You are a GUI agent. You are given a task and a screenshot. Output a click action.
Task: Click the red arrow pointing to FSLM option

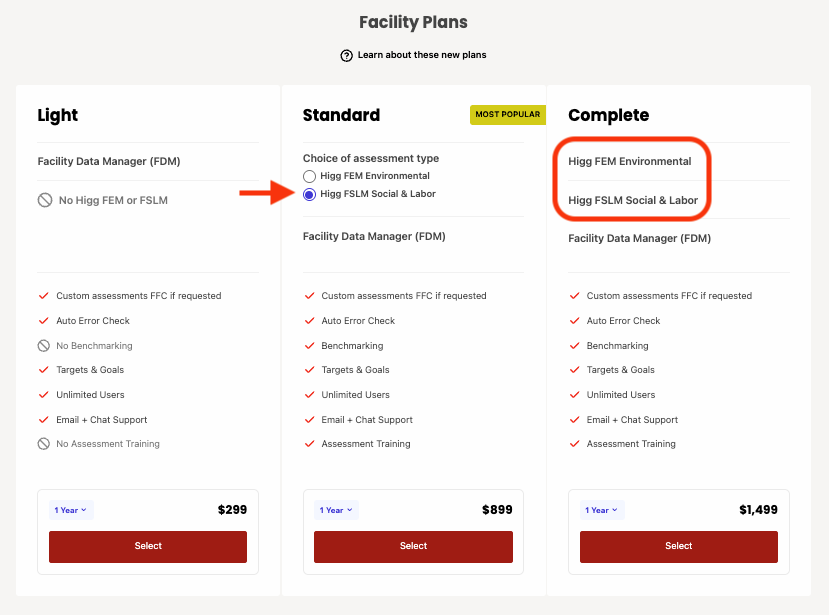[x=267, y=193]
